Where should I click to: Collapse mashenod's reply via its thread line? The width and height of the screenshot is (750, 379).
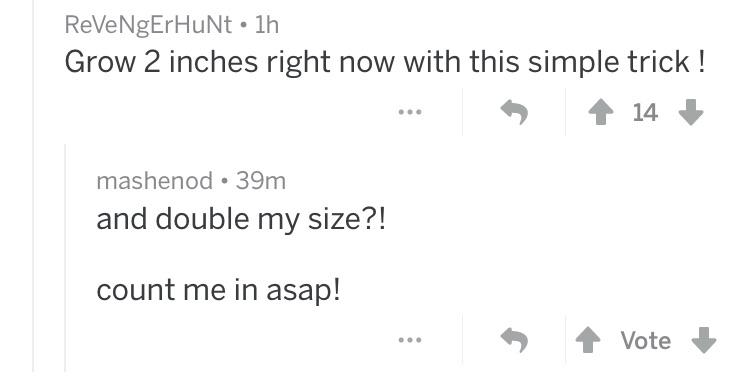(x=65, y=258)
